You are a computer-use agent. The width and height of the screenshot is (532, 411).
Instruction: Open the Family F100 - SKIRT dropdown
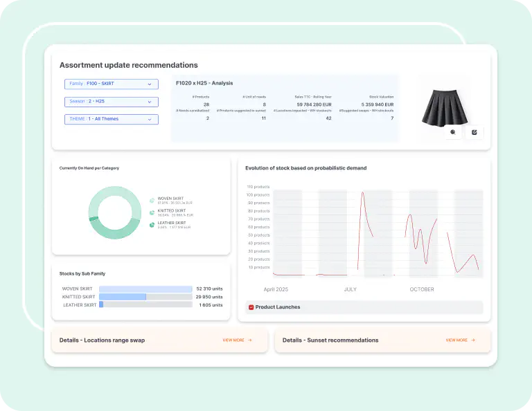pos(112,84)
